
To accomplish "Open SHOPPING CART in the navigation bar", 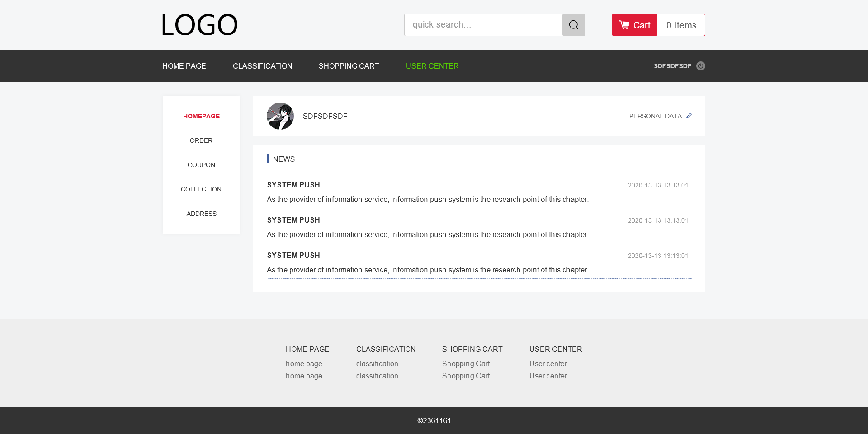I will tap(349, 66).
